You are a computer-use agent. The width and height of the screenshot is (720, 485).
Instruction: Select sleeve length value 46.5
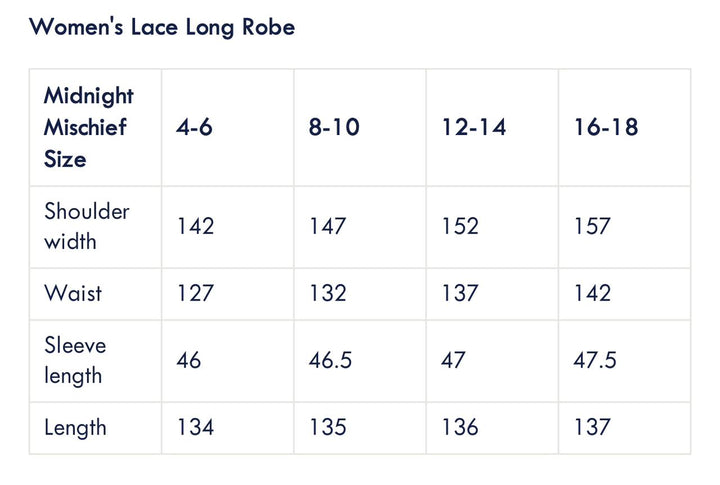click(331, 360)
